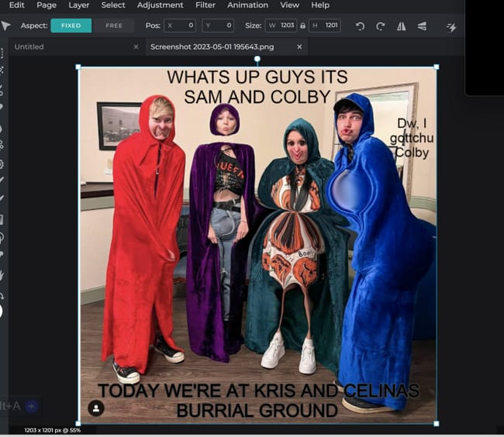Select the Hand pan tool

pyautogui.click(x=2, y=274)
